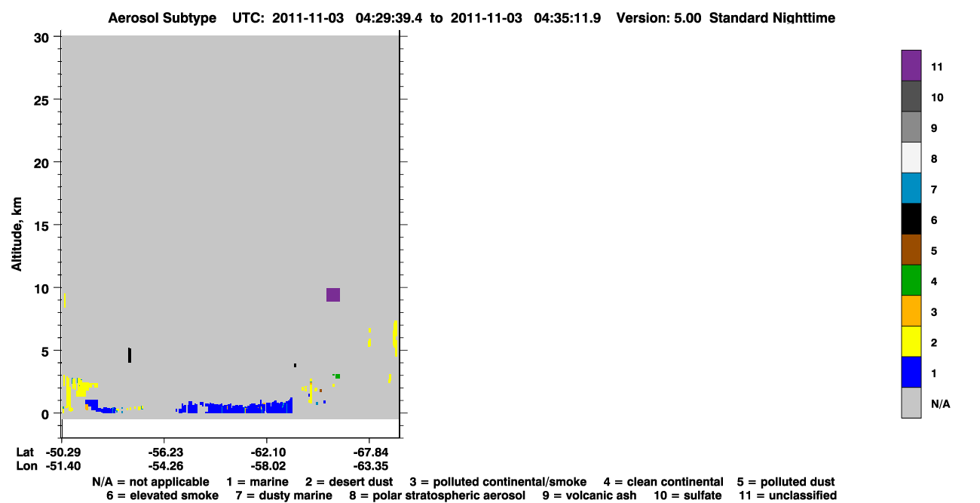This screenshot has height=503, width=980.
Task: Click the dark gray swatch labeled 10
Action: click(911, 97)
